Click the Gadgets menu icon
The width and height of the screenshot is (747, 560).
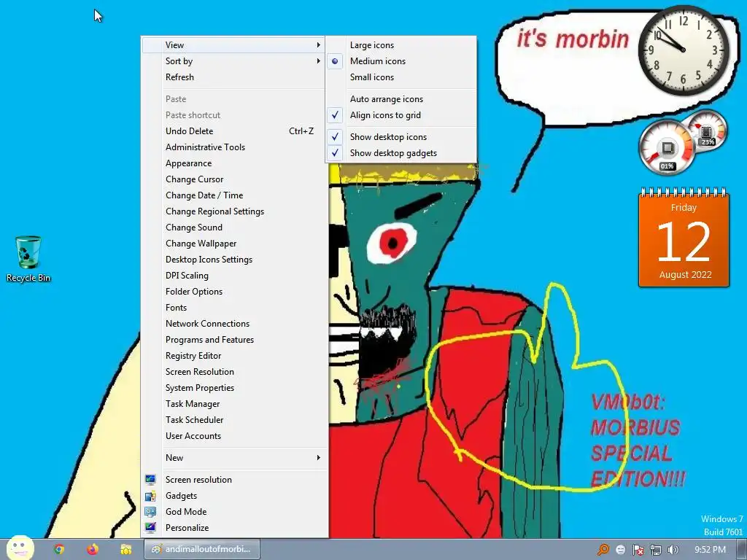coord(150,496)
